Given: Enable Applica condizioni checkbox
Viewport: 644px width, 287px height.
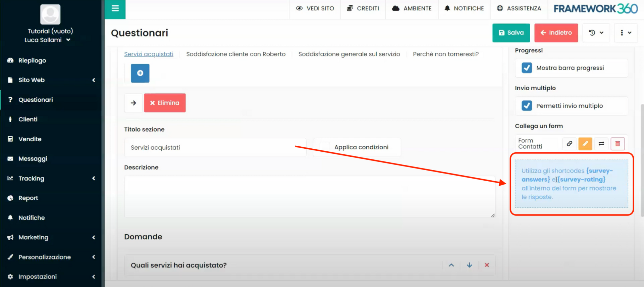Looking at the screenshot, I should coord(325,147).
